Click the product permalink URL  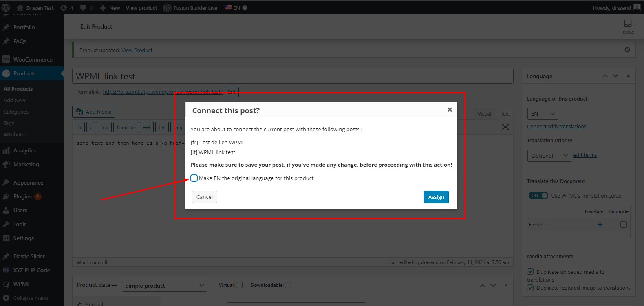163,92
